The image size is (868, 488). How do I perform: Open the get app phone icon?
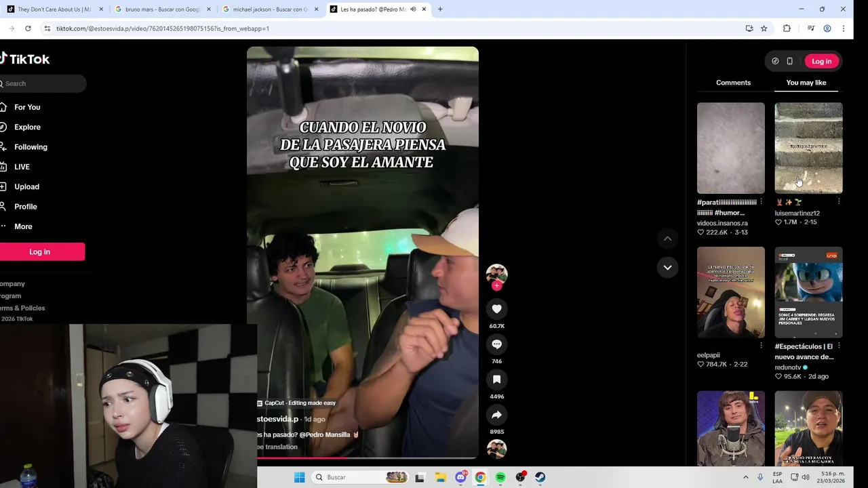[x=789, y=61]
